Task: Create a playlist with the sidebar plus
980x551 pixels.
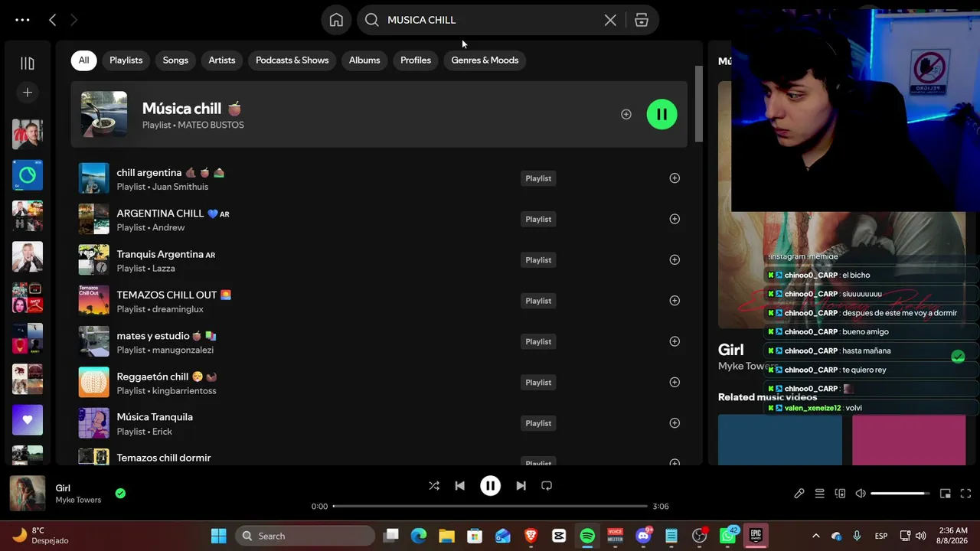Action: 28,93
